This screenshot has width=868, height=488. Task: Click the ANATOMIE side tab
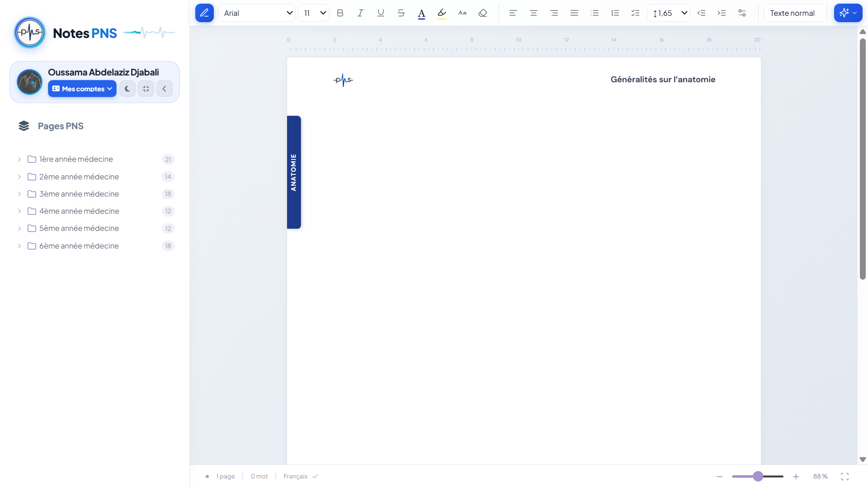(x=294, y=172)
